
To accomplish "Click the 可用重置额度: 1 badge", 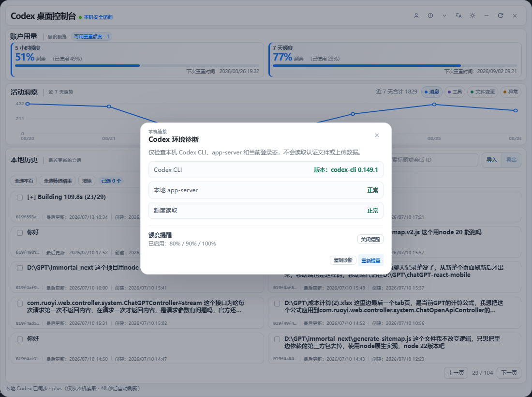I will tap(91, 36).
